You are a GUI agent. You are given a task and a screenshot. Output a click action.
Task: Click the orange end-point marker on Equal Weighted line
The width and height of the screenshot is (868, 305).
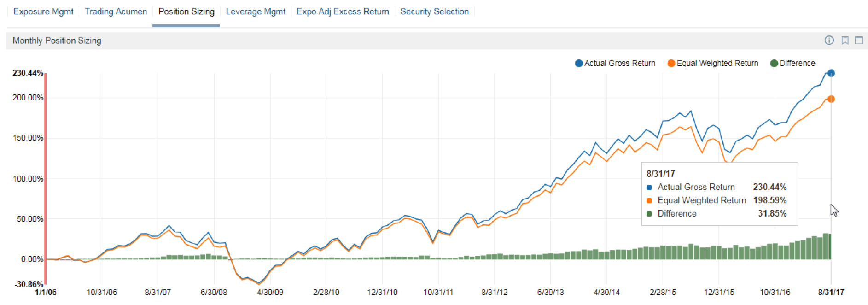[x=831, y=99]
